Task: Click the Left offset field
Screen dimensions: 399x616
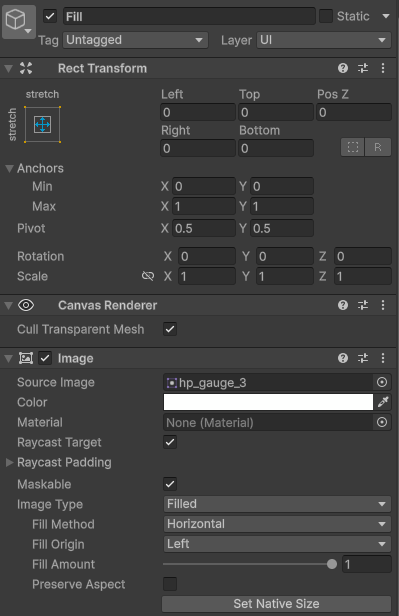Action: (x=198, y=112)
